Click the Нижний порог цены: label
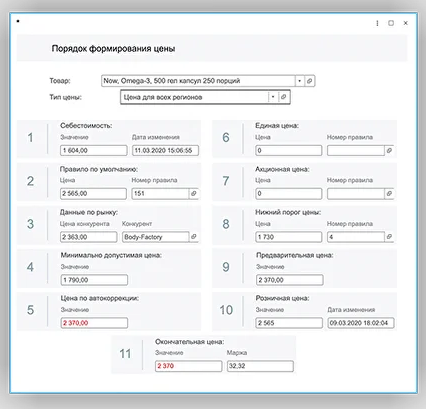426x409 pixels. click(288, 212)
